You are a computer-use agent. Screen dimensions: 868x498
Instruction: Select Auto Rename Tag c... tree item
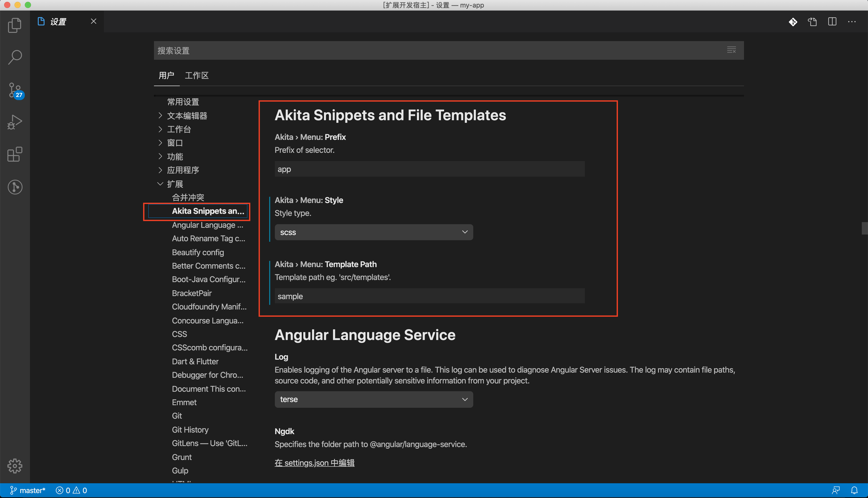(x=208, y=238)
